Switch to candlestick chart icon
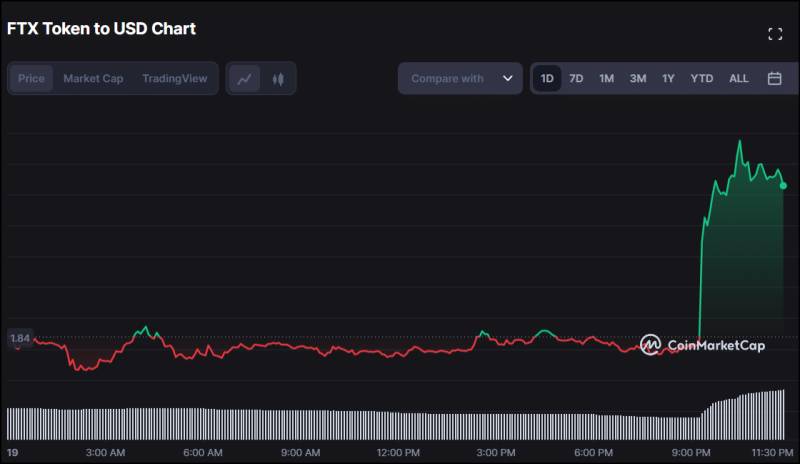Screen dimensions: 800x464 pyautogui.click(x=278, y=79)
